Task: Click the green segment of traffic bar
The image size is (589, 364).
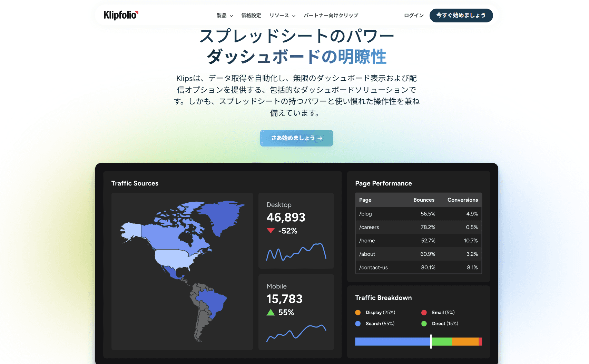Action: [442, 342]
